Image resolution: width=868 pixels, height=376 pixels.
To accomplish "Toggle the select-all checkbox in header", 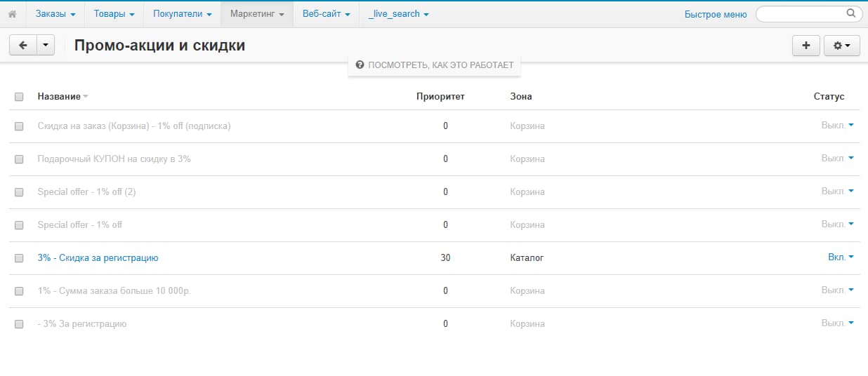I will tap(19, 97).
